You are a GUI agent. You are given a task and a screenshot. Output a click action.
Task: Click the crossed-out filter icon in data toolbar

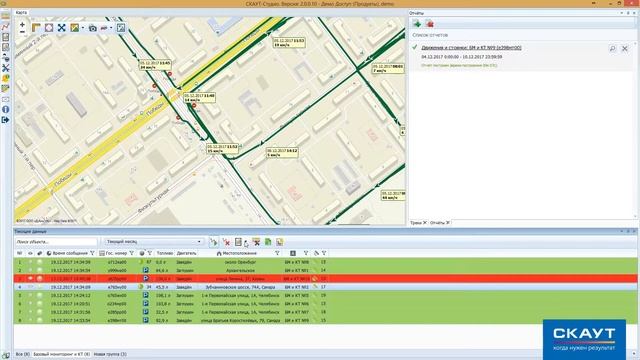(256, 242)
